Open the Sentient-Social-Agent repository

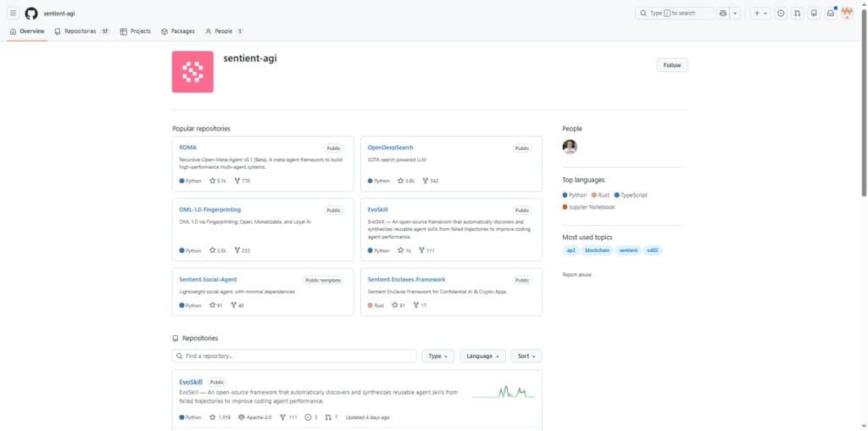tap(209, 280)
